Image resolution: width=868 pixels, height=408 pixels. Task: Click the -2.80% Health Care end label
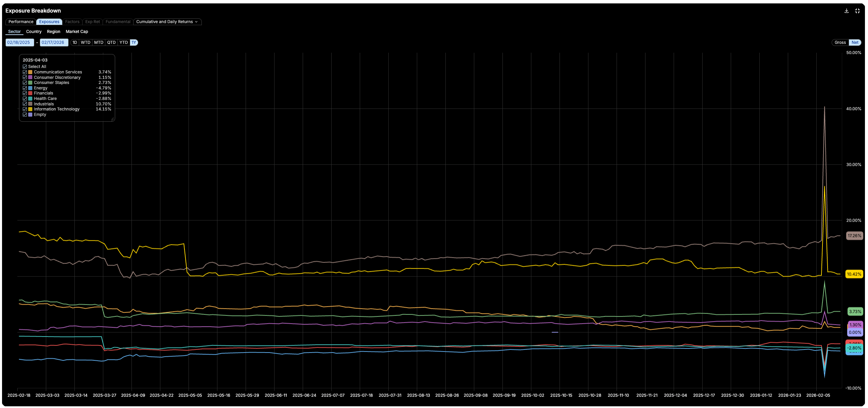tap(854, 348)
